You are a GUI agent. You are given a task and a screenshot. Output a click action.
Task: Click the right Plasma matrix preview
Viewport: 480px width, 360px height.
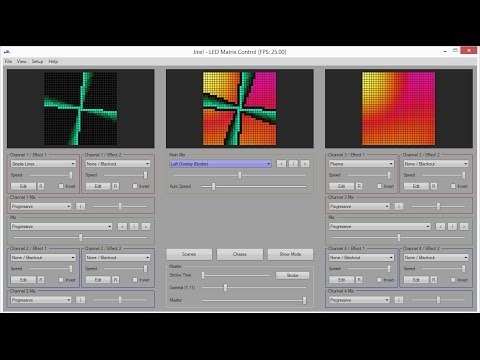pos(399,109)
